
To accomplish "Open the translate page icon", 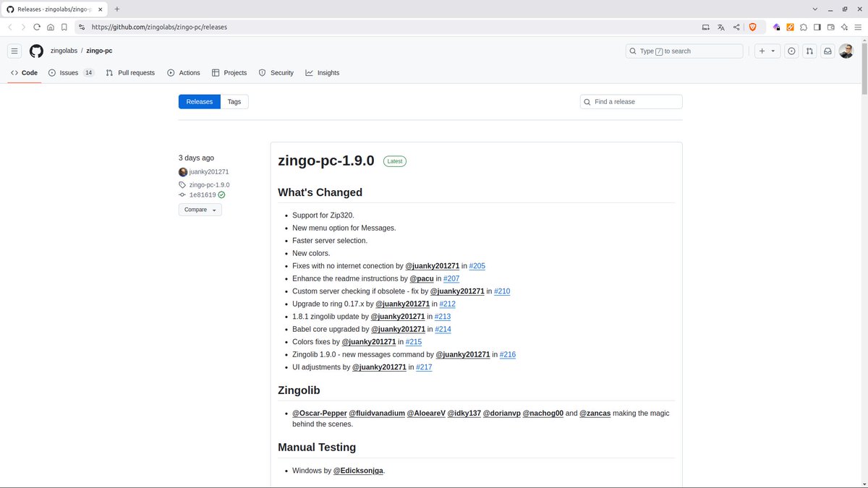I will [721, 27].
